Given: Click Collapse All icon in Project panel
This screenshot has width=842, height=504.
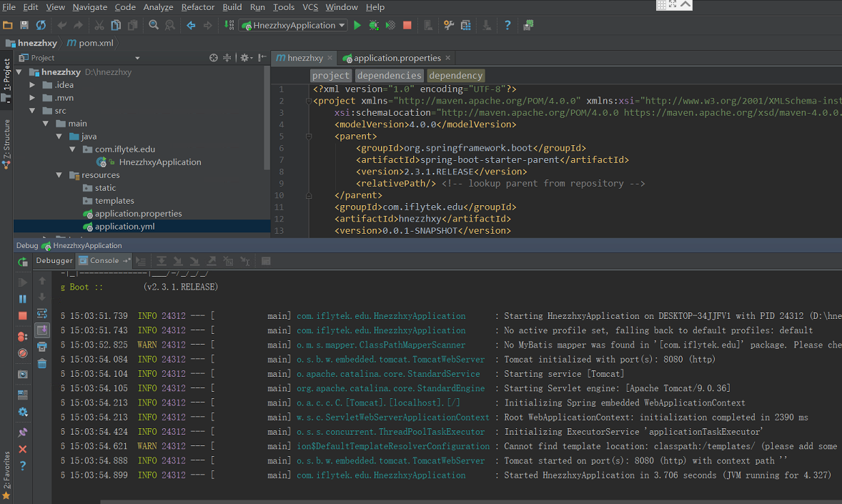Looking at the screenshot, I should point(227,57).
